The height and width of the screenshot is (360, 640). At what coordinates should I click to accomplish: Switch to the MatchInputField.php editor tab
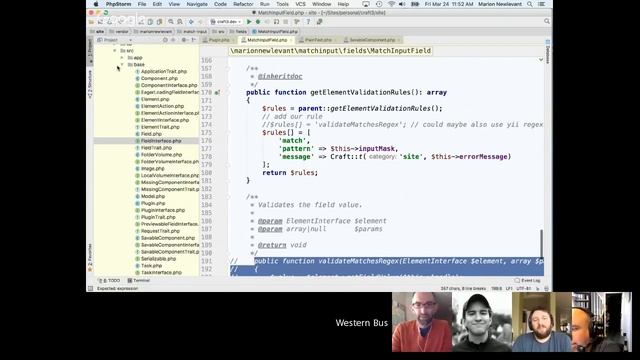point(267,40)
